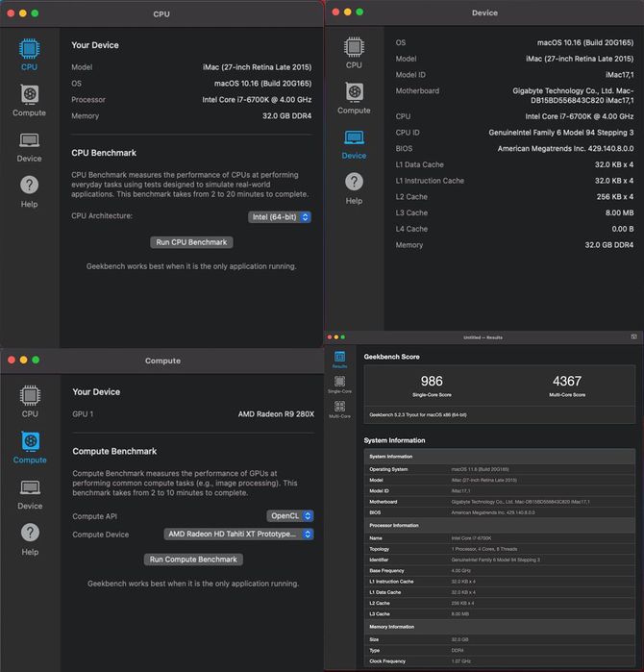Image resolution: width=644 pixels, height=672 pixels.
Task: Click the Compute Benchmark heading
Action: (114, 451)
